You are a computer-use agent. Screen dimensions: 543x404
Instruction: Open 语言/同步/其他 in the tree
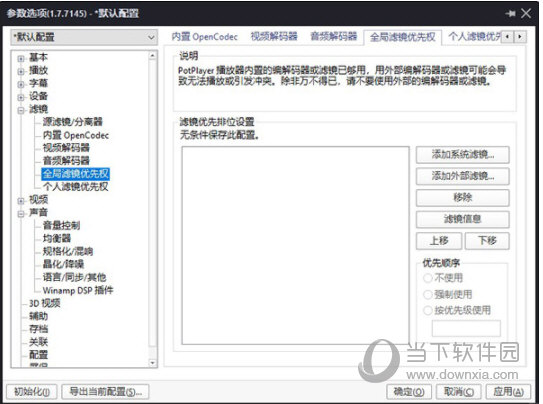tap(74, 277)
